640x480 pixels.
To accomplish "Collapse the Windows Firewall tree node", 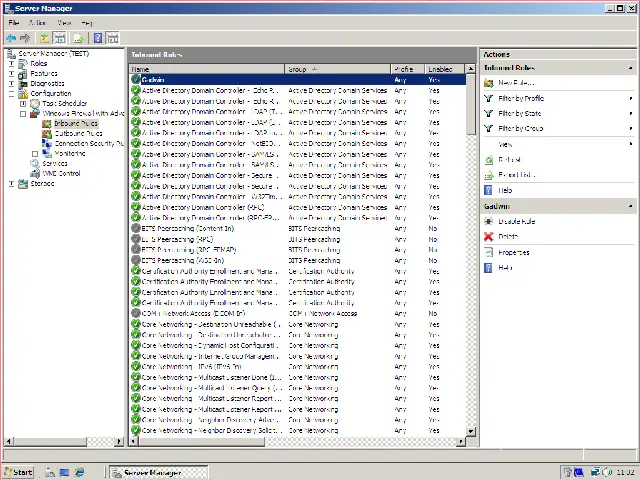I will [23, 114].
